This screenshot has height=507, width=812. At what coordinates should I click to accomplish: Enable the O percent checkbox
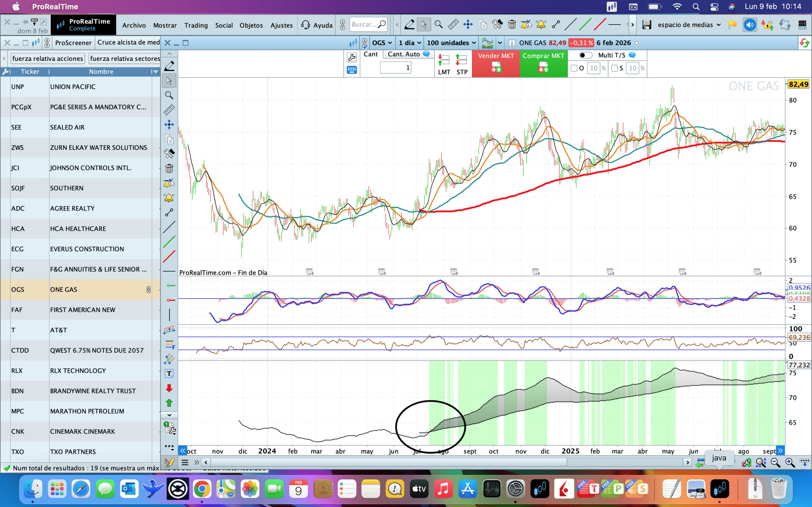[x=574, y=68]
